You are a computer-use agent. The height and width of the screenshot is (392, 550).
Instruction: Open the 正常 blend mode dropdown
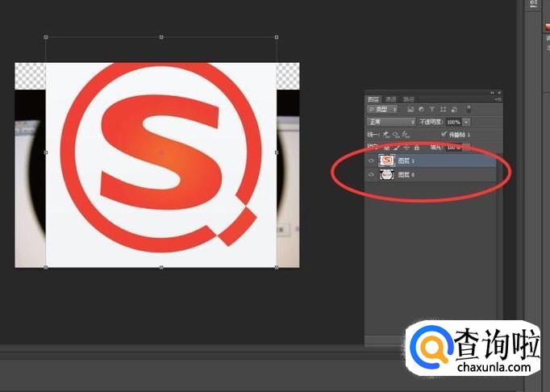pos(391,122)
